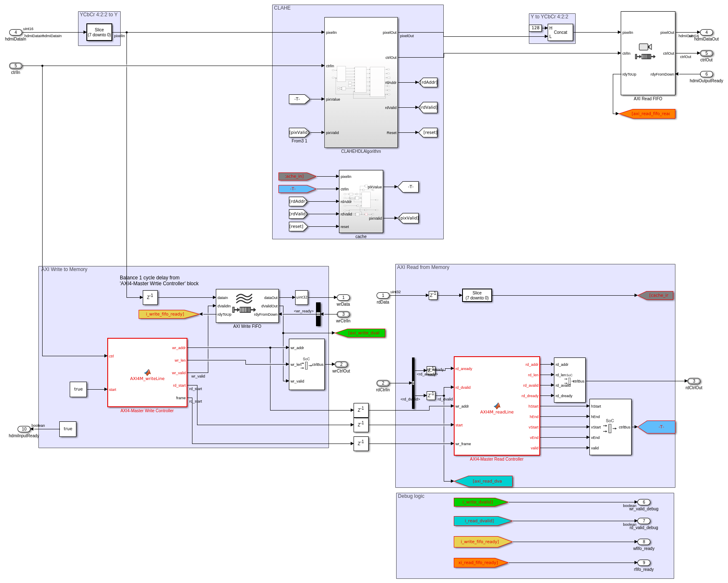Viewport: 728px width, 583px height.
Task: Select the AXI Write FIFO block
Action: [x=247, y=306]
